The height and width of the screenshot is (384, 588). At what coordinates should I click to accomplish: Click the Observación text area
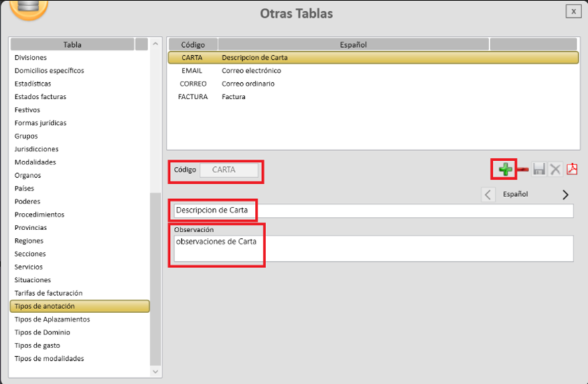pyautogui.click(x=372, y=249)
